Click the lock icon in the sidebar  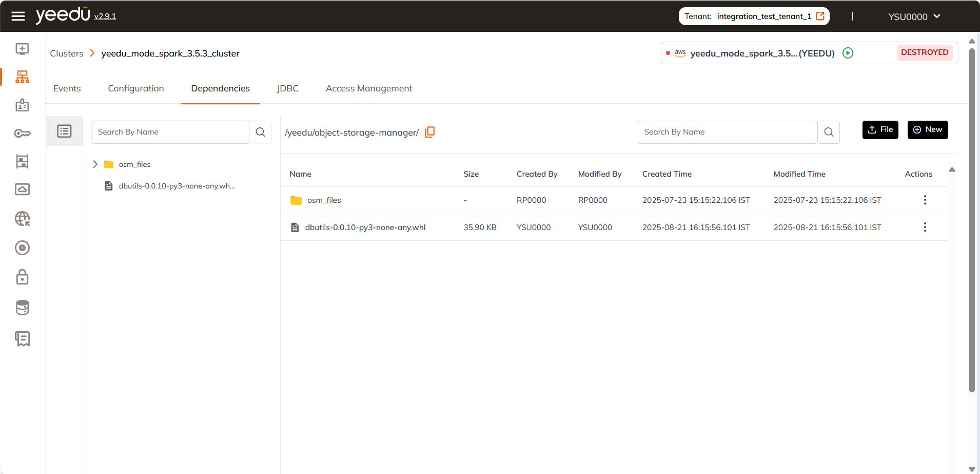pyautogui.click(x=22, y=277)
